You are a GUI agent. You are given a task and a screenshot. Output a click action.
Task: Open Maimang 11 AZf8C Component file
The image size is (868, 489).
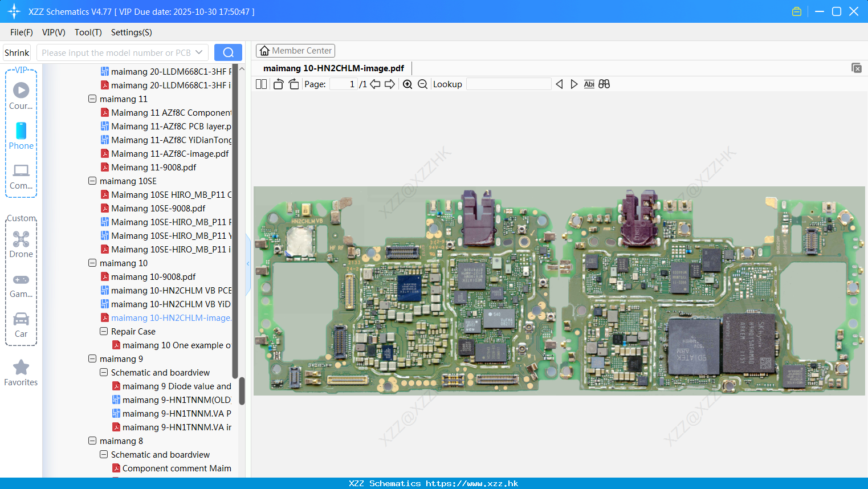point(172,112)
